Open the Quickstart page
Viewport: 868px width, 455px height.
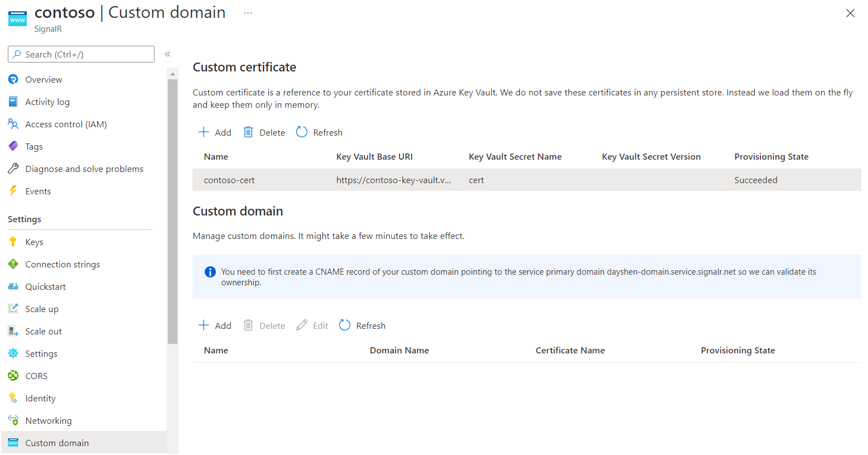point(44,286)
